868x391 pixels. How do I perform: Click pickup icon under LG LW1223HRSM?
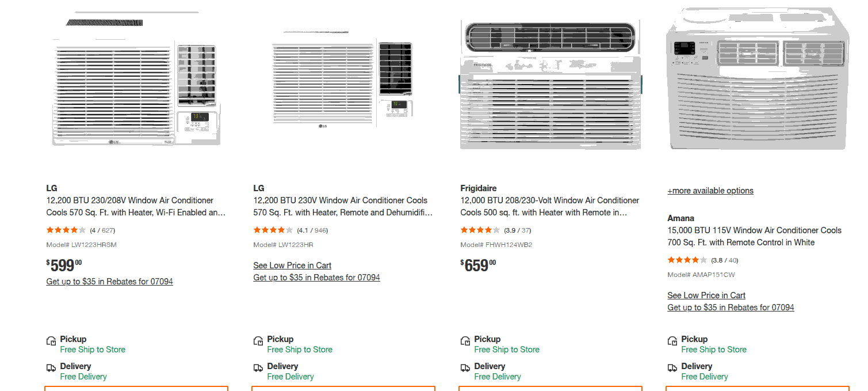[x=51, y=341]
